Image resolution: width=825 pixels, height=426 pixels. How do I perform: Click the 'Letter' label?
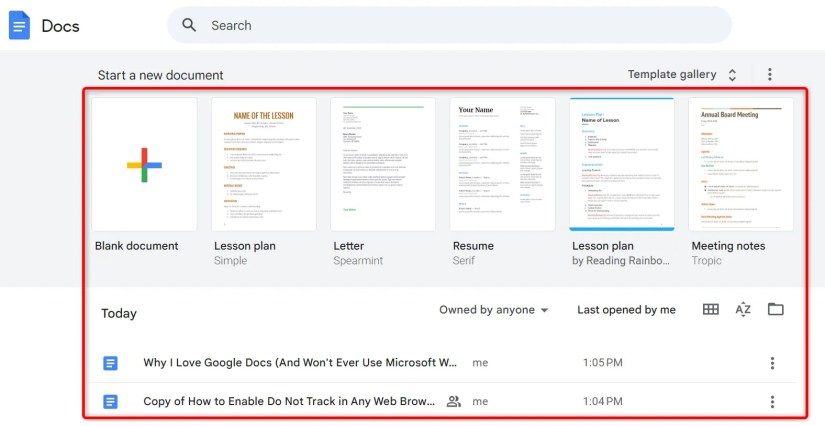tap(348, 246)
